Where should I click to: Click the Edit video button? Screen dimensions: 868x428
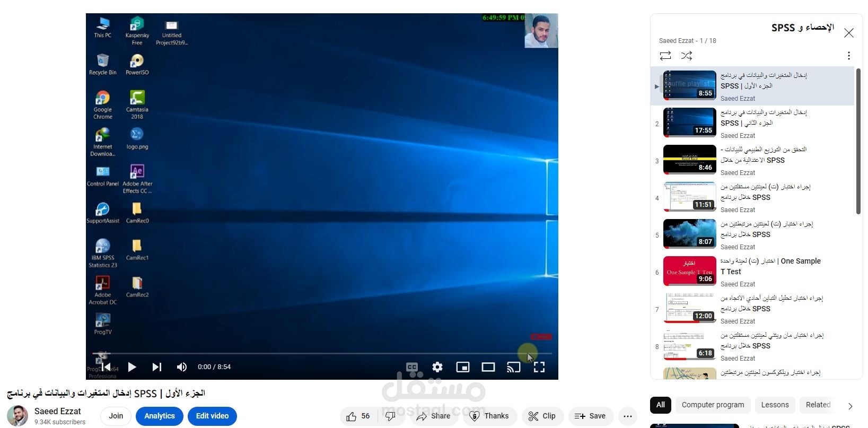click(212, 416)
